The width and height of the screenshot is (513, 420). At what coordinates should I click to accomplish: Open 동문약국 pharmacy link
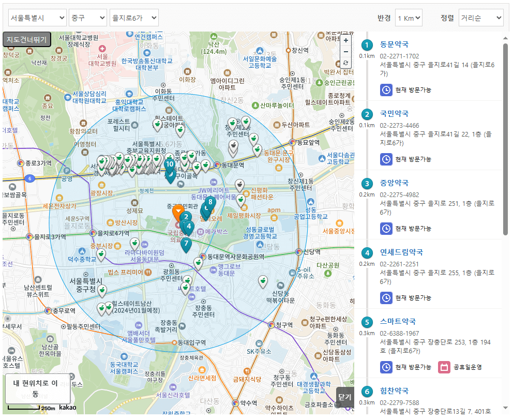(x=394, y=44)
